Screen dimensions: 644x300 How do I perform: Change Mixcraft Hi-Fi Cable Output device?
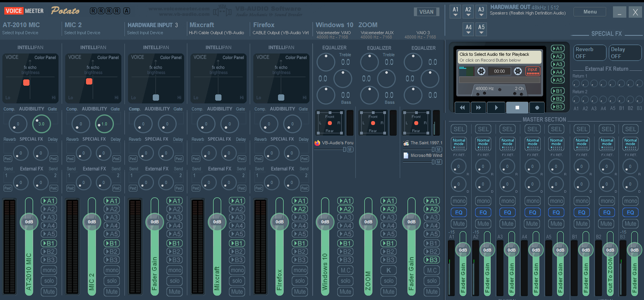pos(216,33)
